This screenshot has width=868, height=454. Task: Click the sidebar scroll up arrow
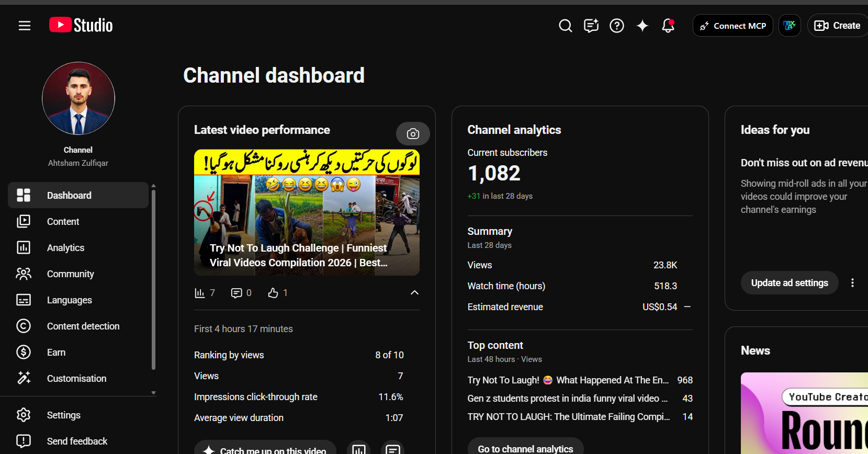153,186
